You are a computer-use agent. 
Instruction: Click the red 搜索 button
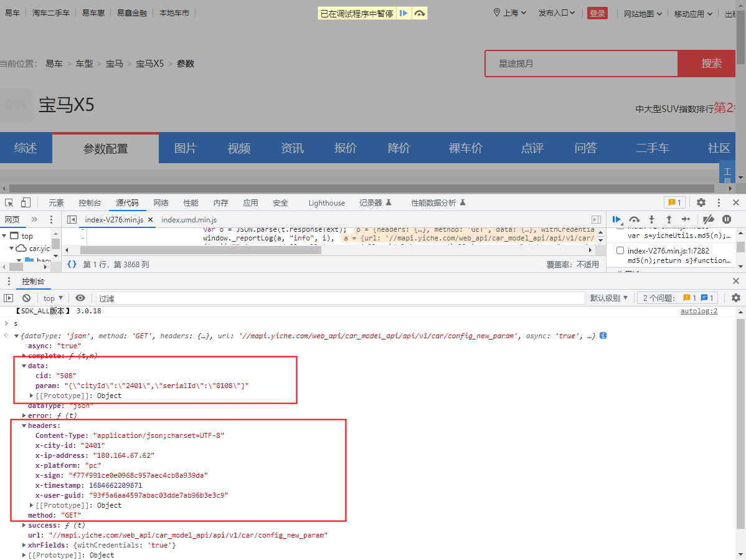tap(707, 64)
